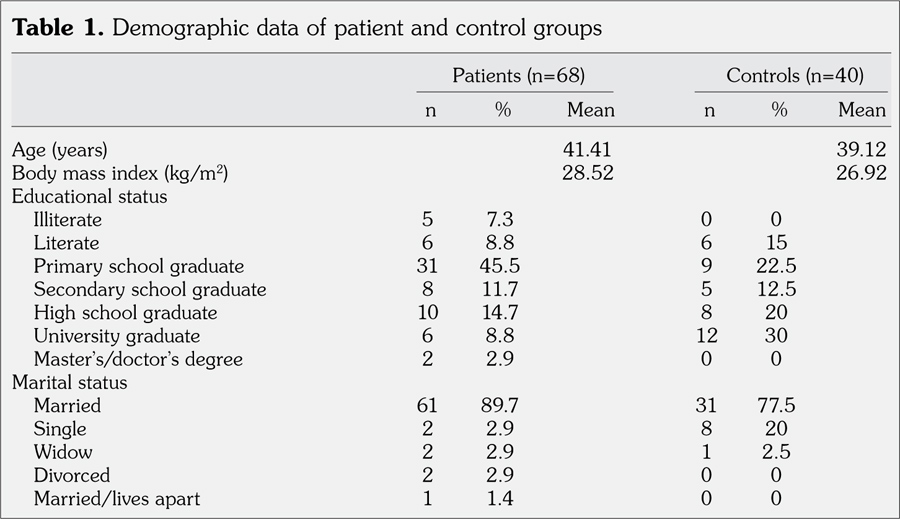The height and width of the screenshot is (519, 900).
Task: Click the Married/lives apart row label
Action: (x=118, y=498)
